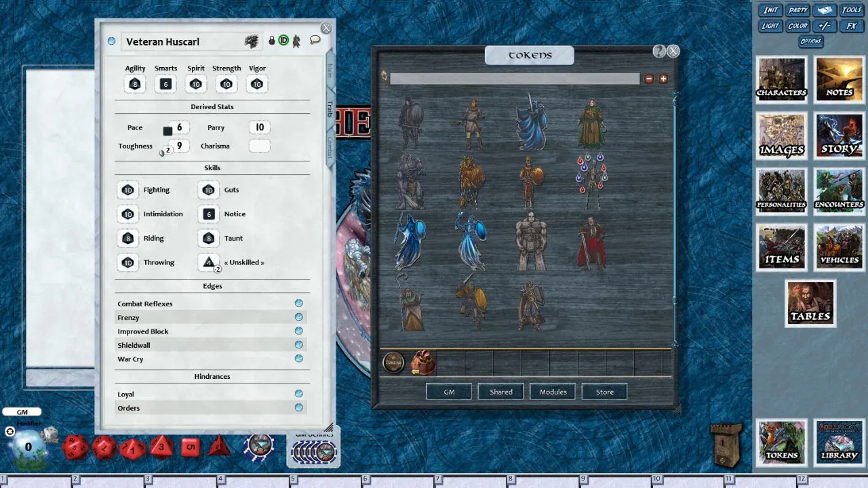The width and height of the screenshot is (868, 488).
Task: Click the modifier stack lock circle
Action: pos(10,431)
